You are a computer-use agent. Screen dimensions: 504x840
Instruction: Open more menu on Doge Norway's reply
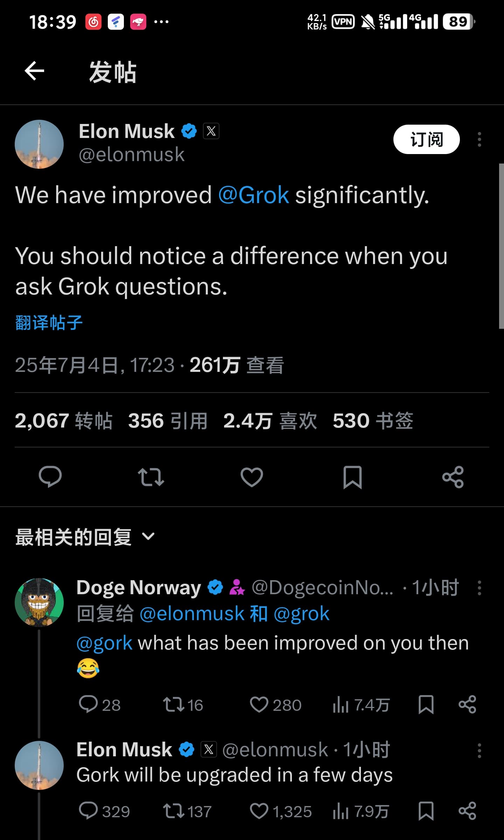pyautogui.click(x=479, y=588)
